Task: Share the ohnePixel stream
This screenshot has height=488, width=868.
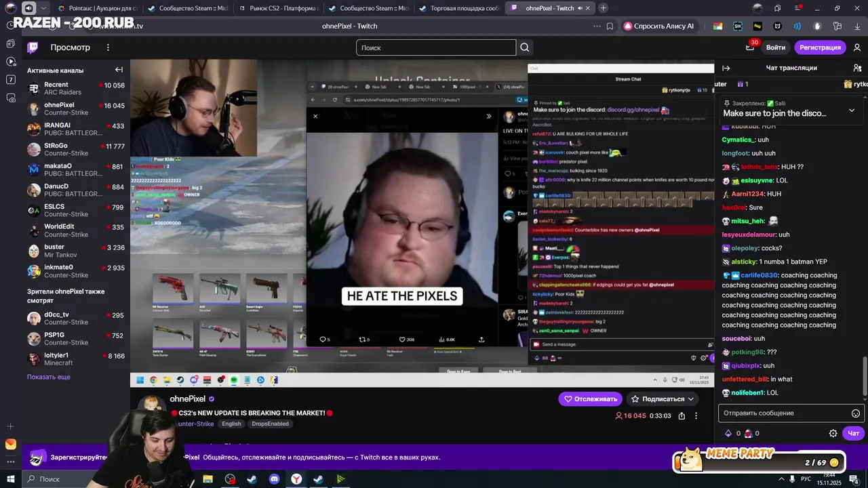Action: (682, 415)
